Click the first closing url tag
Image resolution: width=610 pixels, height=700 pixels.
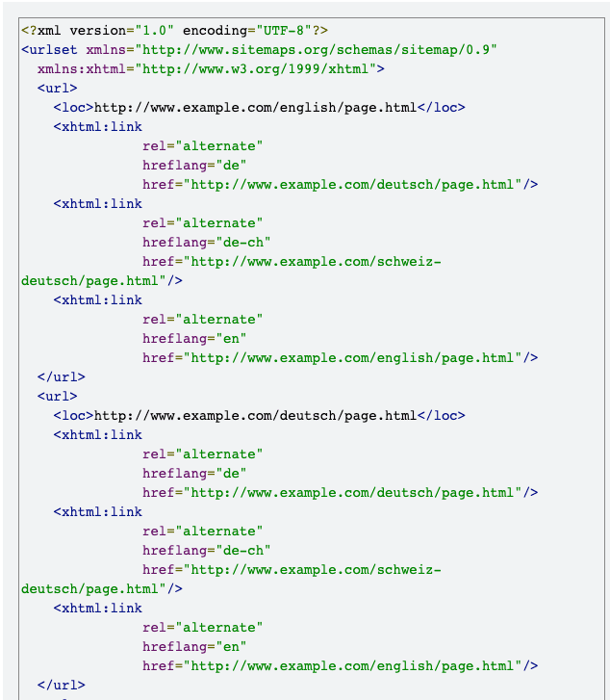click(x=62, y=377)
